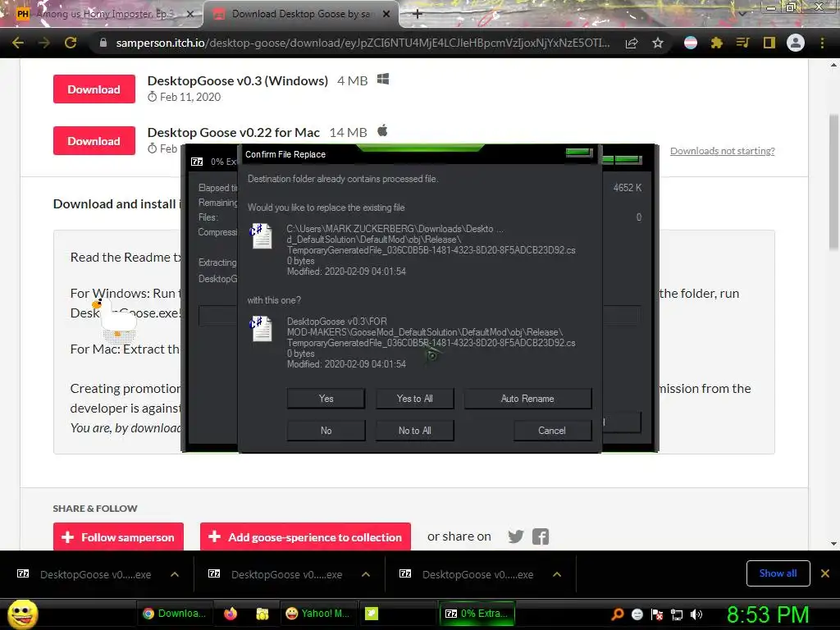Share on Twitter bird icon

[515, 536]
